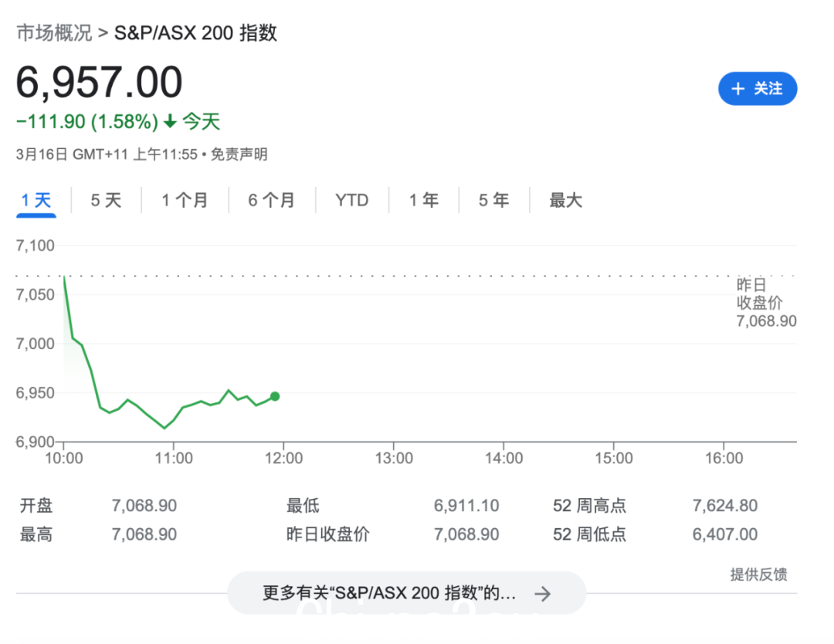Click the green current-price dot on chart
Image resolution: width=834 pixels, height=644 pixels.
coord(275,396)
